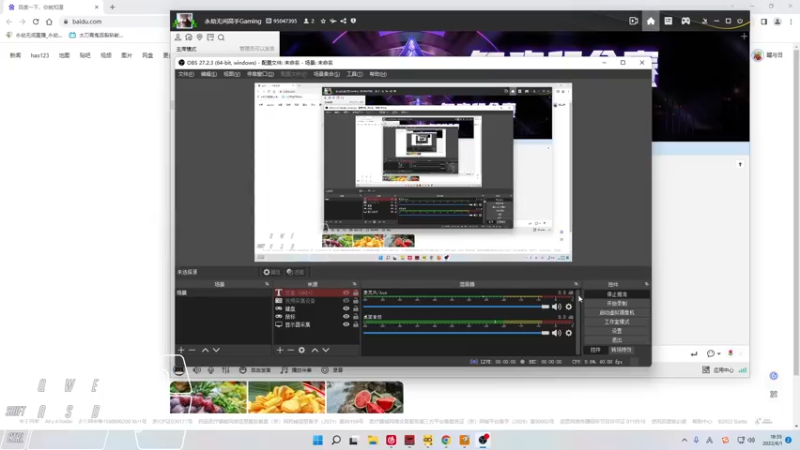Favorite the channel with the star icon
Viewport: 800px width, 450px height.
(323, 21)
